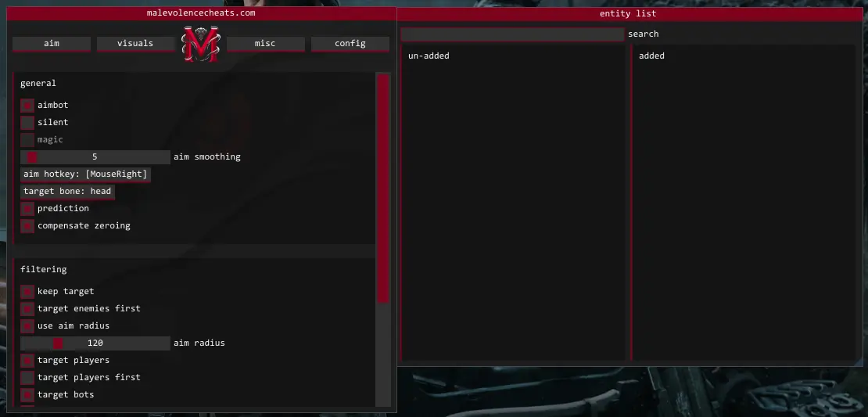The height and width of the screenshot is (417, 868).
Task: Go to the aim tab
Action: (51, 44)
